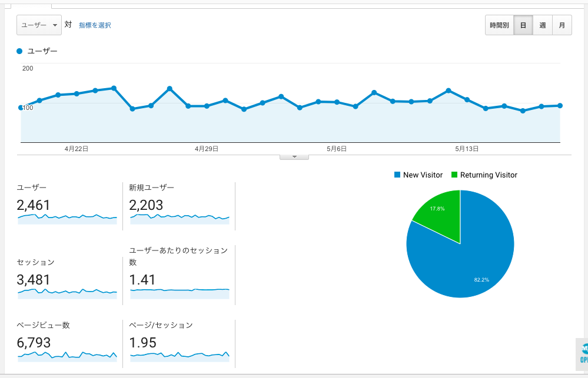Image resolution: width=588 pixels, height=378 pixels.
Task: Select the ユーザー 2,461 sparkline
Action: pyautogui.click(x=67, y=218)
